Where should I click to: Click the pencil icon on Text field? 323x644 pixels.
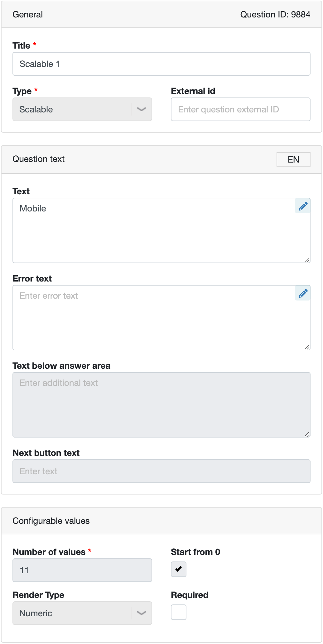(x=302, y=206)
